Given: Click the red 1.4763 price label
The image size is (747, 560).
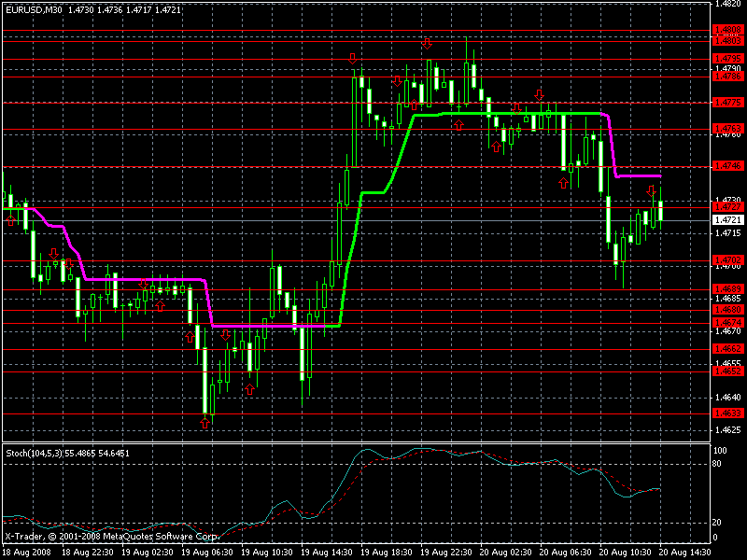Looking at the screenshot, I should (727, 129).
